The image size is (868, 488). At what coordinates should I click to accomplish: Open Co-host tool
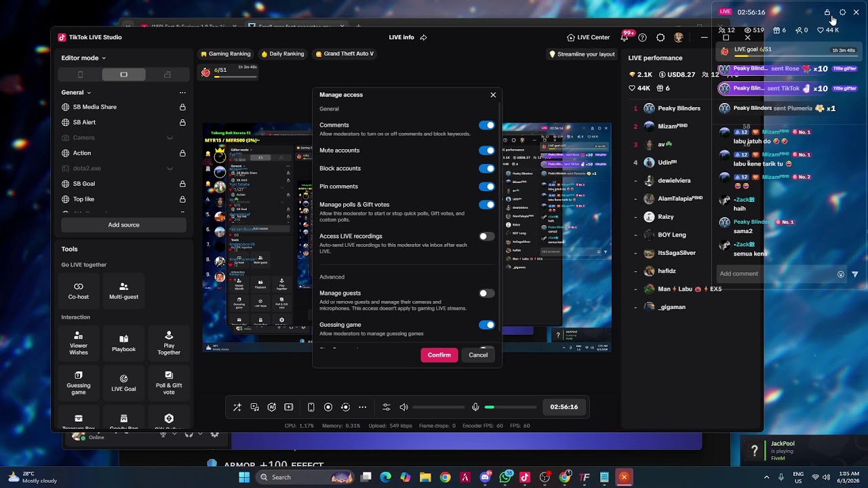pos(79,291)
